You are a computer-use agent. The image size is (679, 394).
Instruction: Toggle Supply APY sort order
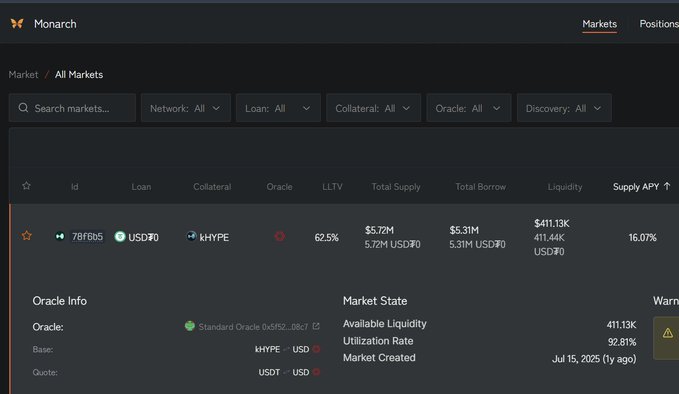point(641,187)
